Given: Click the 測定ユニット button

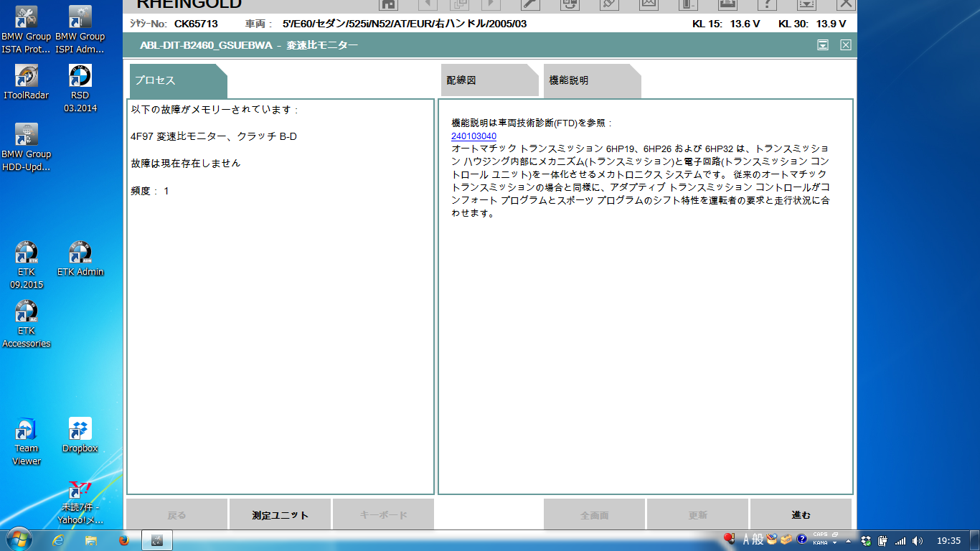Looking at the screenshot, I should pyautogui.click(x=280, y=514).
